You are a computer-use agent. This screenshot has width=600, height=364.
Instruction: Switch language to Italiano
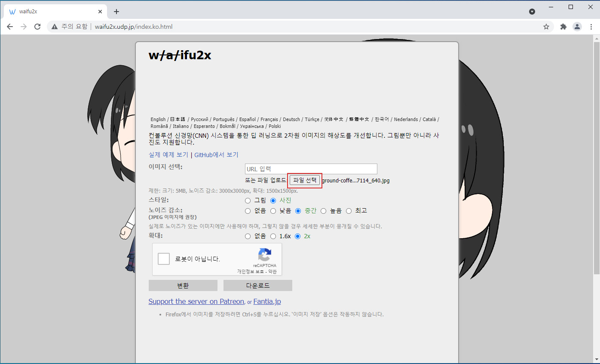click(181, 126)
